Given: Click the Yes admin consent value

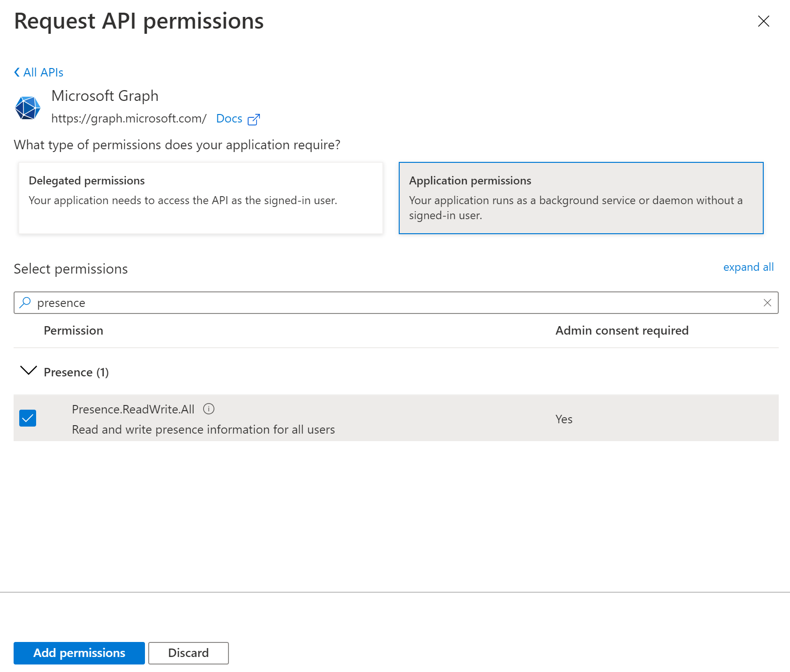Looking at the screenshot, I should 564,419.
